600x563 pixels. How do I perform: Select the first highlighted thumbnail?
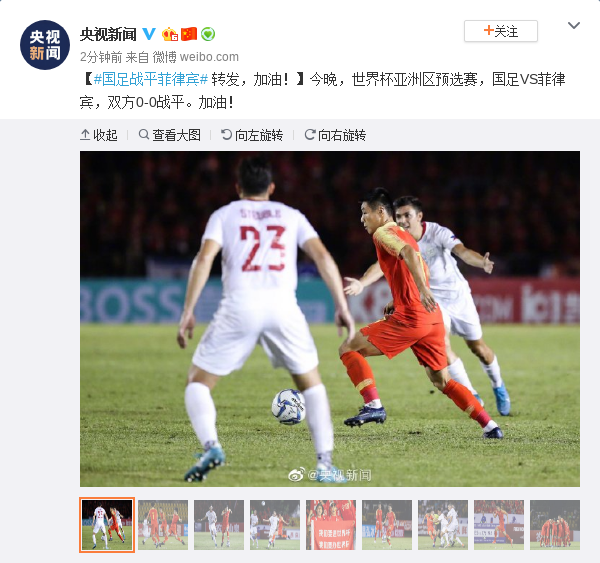pos(107,525)
